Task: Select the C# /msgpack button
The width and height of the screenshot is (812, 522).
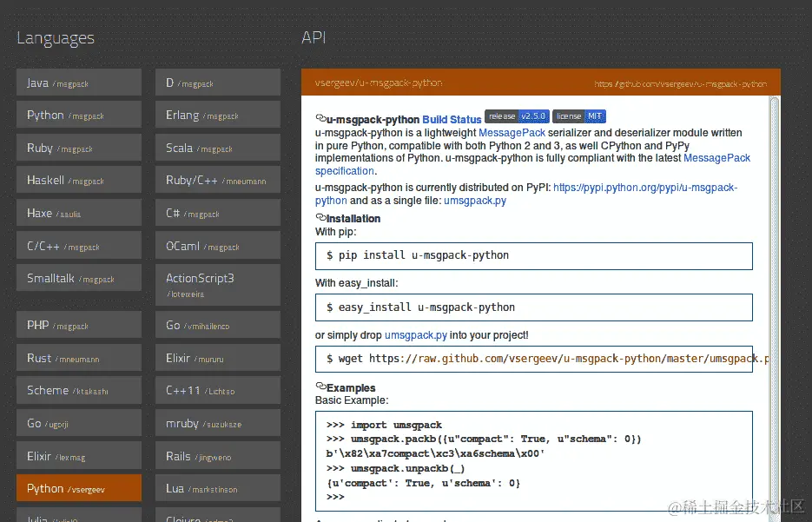Action: [x=218, y=213]
